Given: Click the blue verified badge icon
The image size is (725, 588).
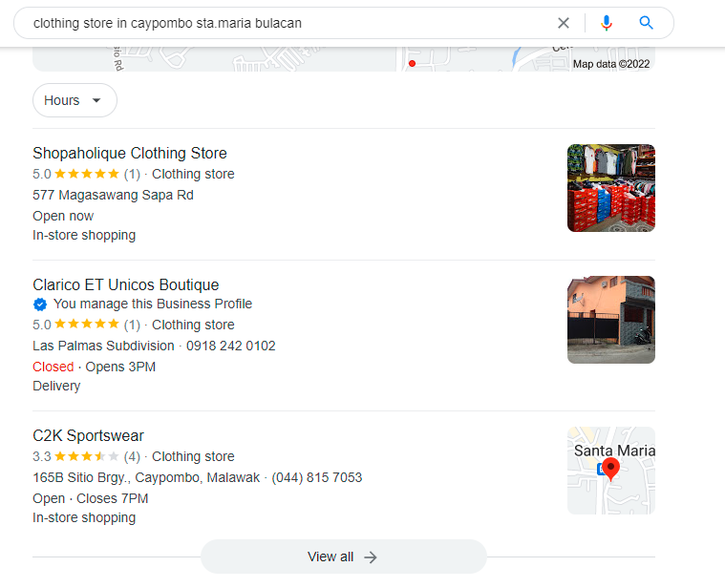Looking at the screenshot, I should (40, 304).
